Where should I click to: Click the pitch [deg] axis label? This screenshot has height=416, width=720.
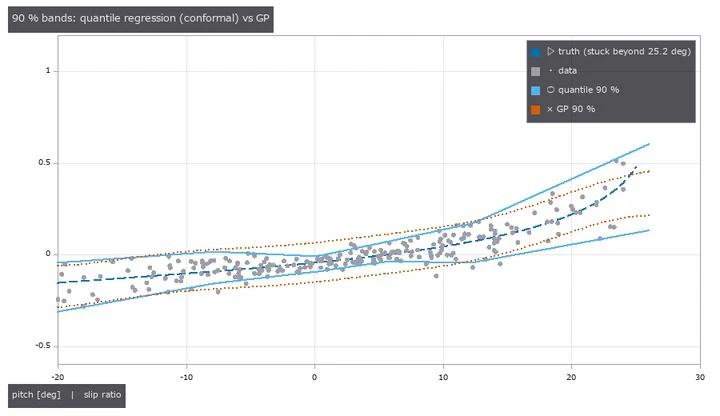click(36, 395)
